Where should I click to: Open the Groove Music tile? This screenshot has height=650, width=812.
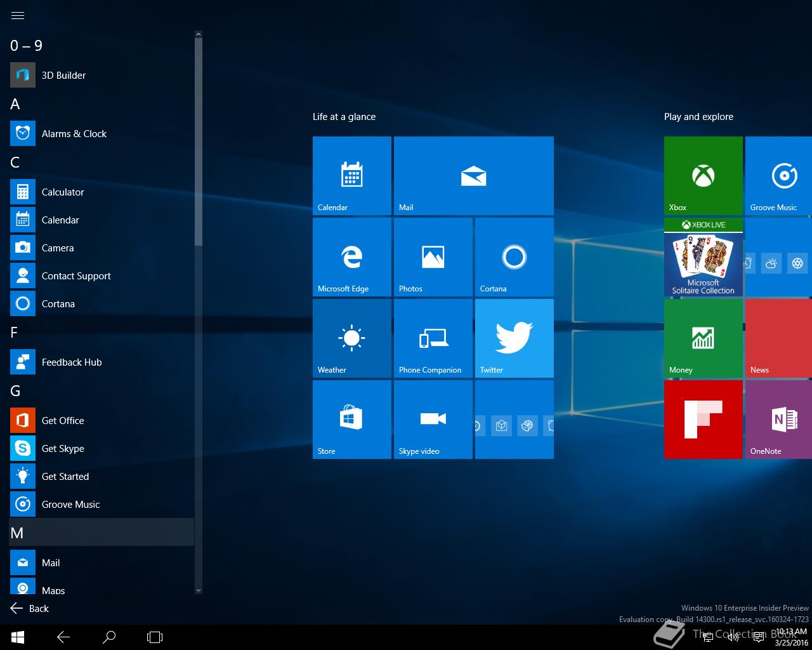pyautogui.click(x=779, y=176)
